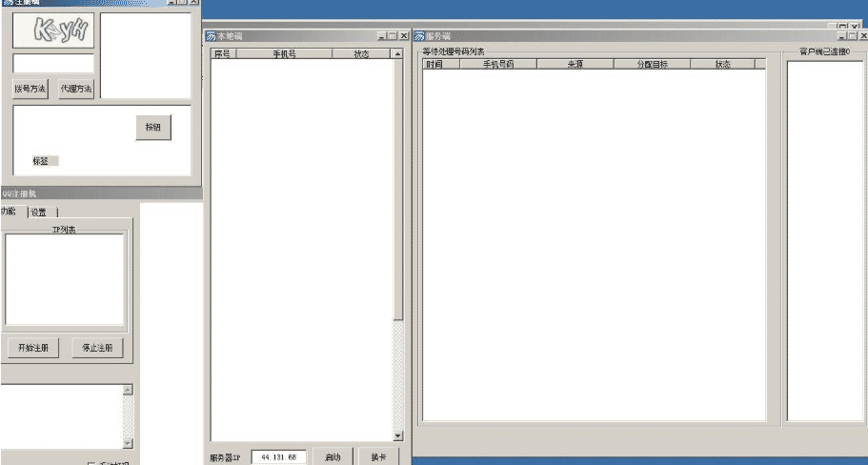Click the 开始注册 button
The width and height of the screenshot is (868, 465).
point(32,348)
